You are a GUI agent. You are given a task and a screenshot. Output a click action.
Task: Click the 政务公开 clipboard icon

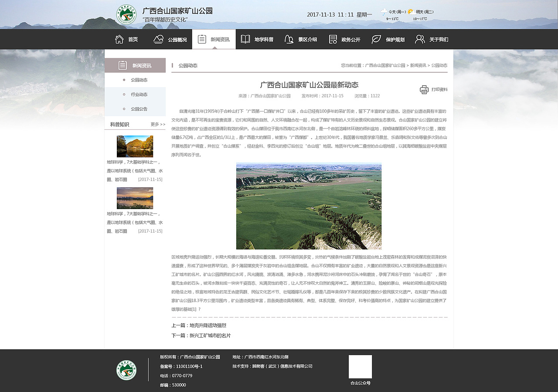(333, 39)
